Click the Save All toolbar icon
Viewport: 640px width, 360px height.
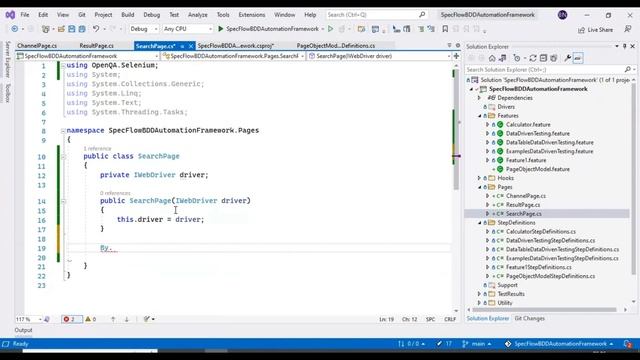tap(82, 29)
